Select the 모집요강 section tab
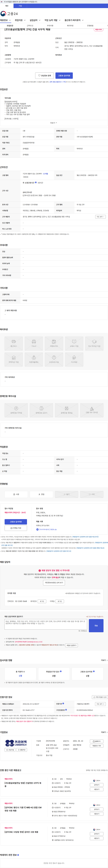 10,26
